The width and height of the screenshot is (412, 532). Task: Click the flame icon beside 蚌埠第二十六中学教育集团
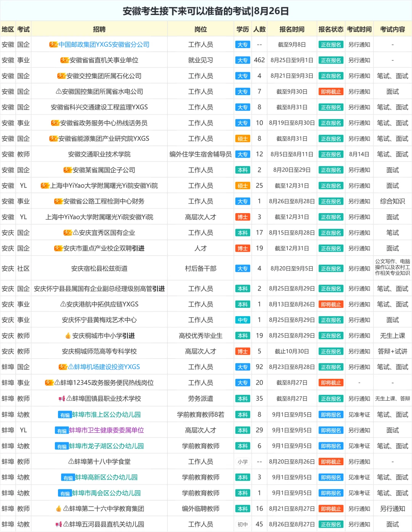58,509
